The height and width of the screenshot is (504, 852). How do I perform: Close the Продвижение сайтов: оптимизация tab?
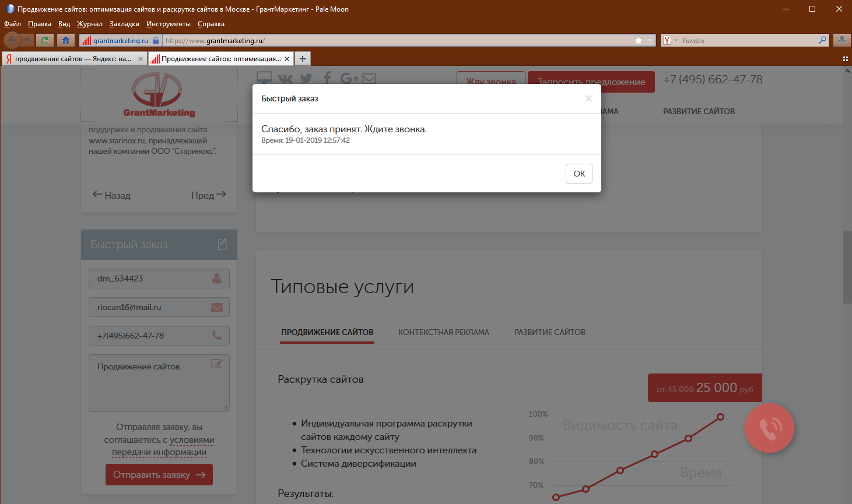click(287, 59)
